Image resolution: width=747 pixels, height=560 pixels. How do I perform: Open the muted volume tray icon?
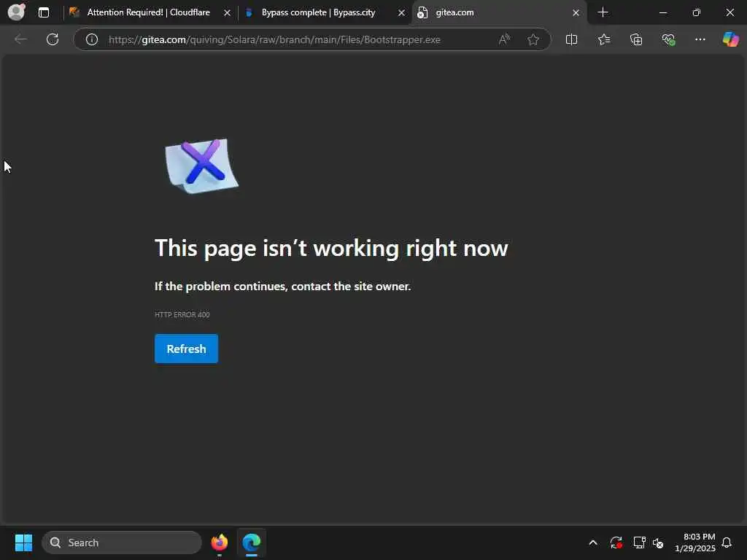[x=658, y=542]
